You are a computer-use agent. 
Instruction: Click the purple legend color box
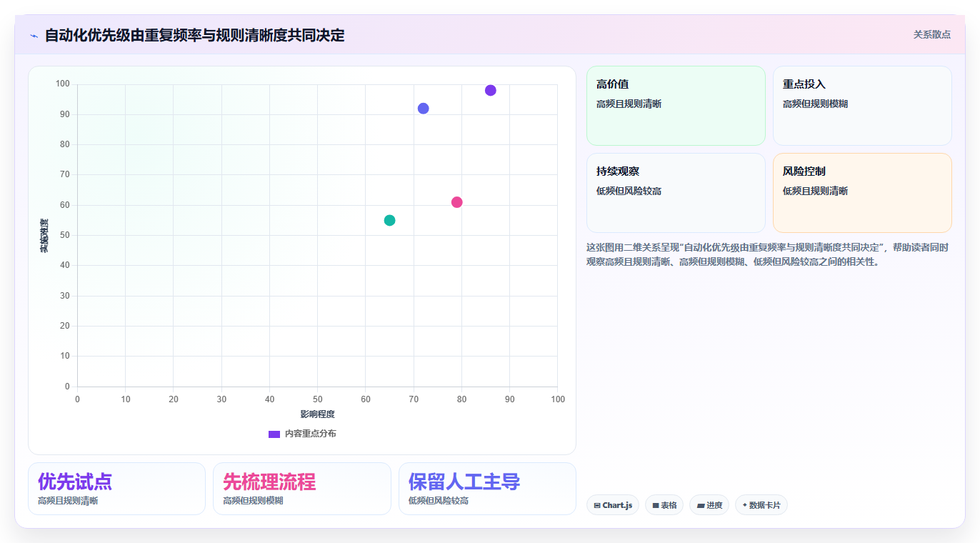(274, 434)
